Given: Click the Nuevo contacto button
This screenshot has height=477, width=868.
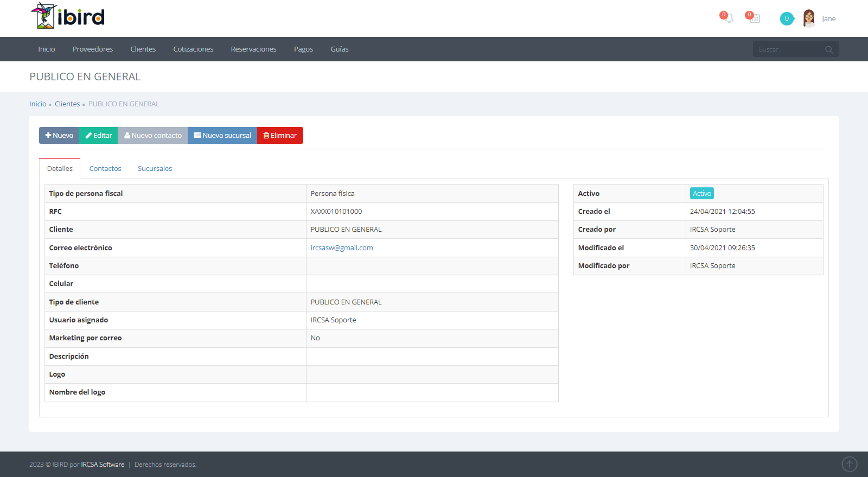Looking at the screenshot, I should 152,135.
